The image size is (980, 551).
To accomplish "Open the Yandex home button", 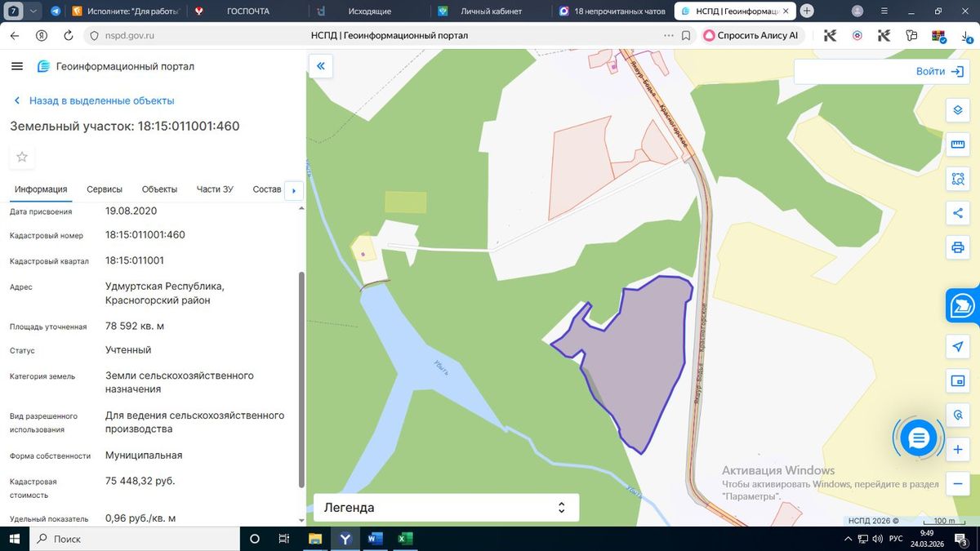I will tap(41, 36).
